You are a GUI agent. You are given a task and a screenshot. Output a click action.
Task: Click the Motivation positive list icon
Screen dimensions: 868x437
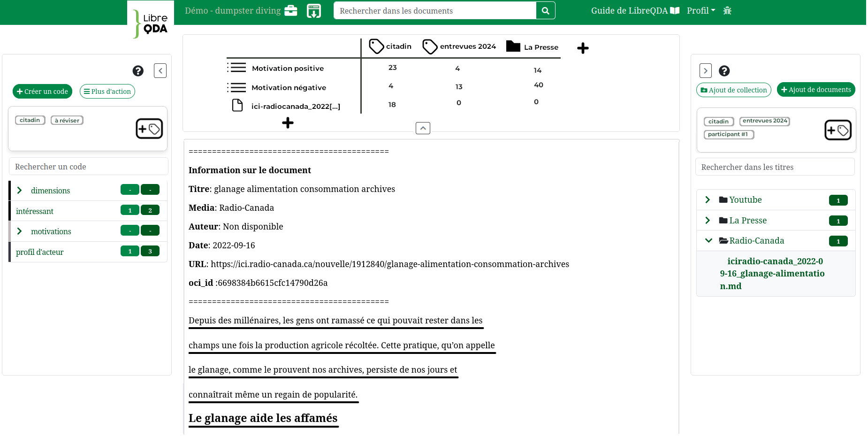coord(236,68)
